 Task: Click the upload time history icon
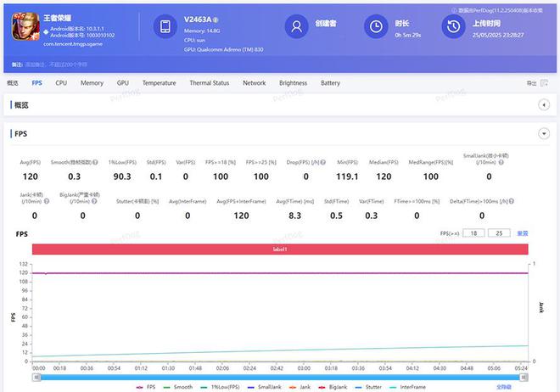(454, 26)
